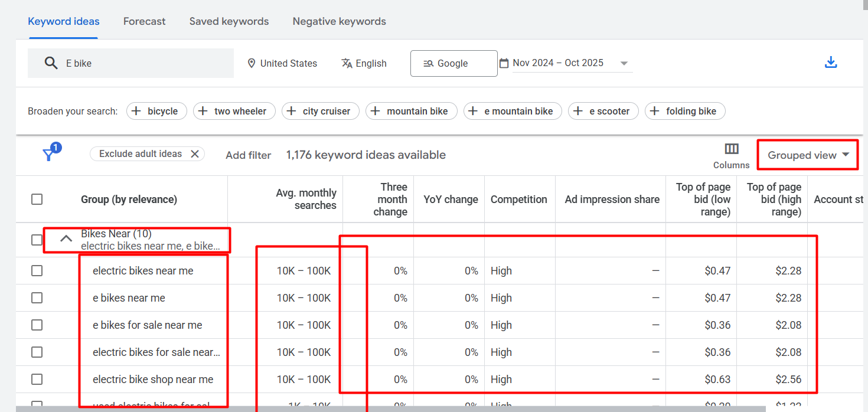Add folding bike suggestion chip
Viewport: 868px width, 412px height.
tap(684, 111)
